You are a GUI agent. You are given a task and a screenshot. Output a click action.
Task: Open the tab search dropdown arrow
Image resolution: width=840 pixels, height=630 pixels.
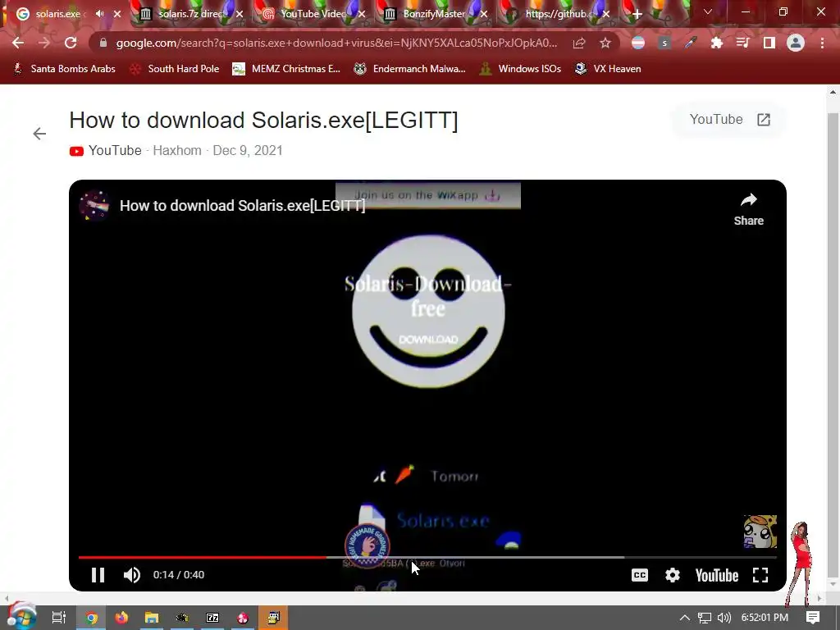(708, 11)
